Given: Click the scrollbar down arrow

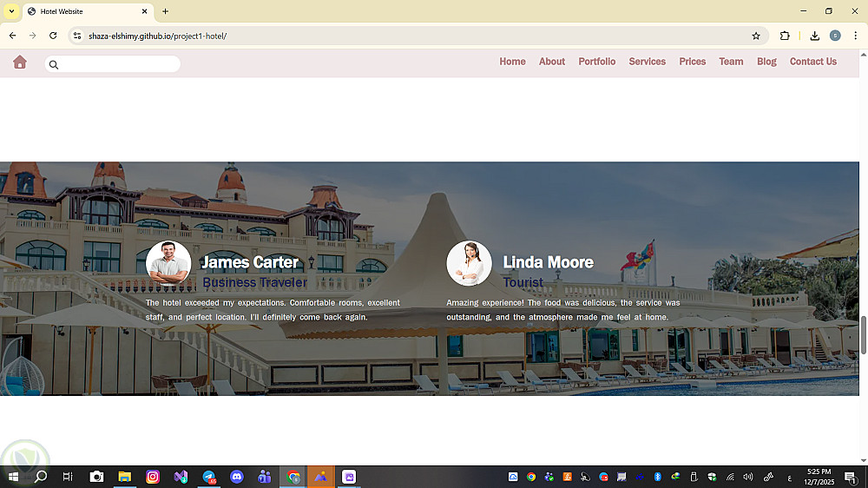Looking at the screenshot, I should [x=863, y=460].
